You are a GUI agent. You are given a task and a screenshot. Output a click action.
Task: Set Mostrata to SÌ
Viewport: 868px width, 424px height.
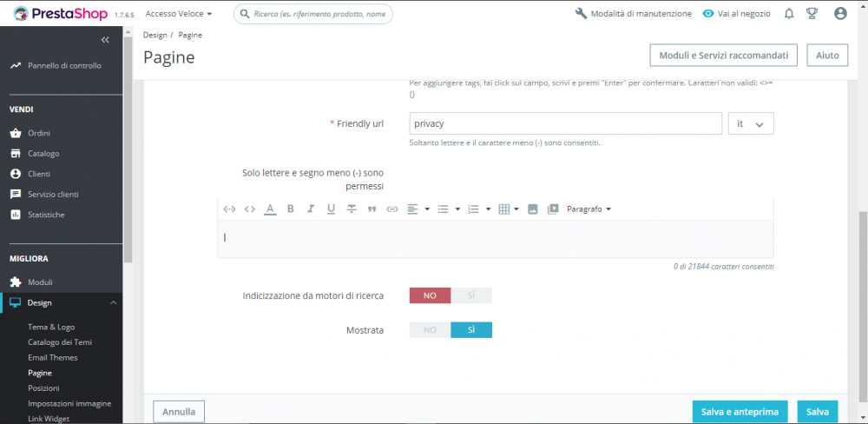coord(471,330)
